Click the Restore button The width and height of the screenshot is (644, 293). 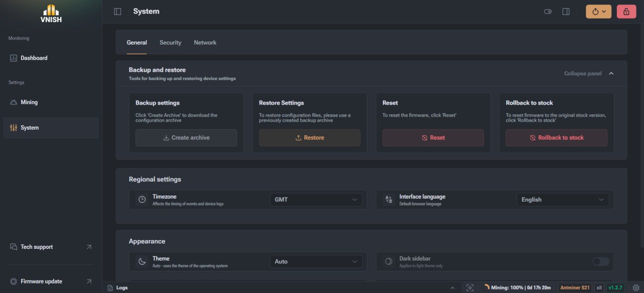309,138
